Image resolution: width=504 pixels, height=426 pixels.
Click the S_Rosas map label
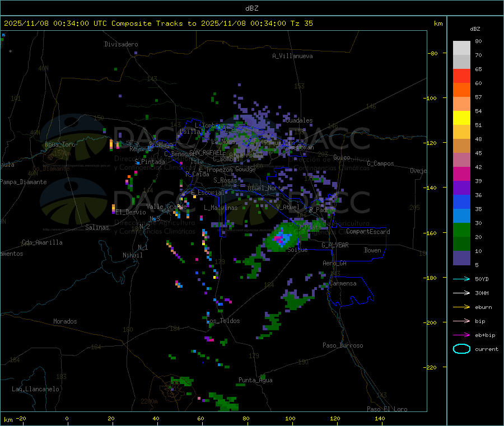(x=225, y=180)
